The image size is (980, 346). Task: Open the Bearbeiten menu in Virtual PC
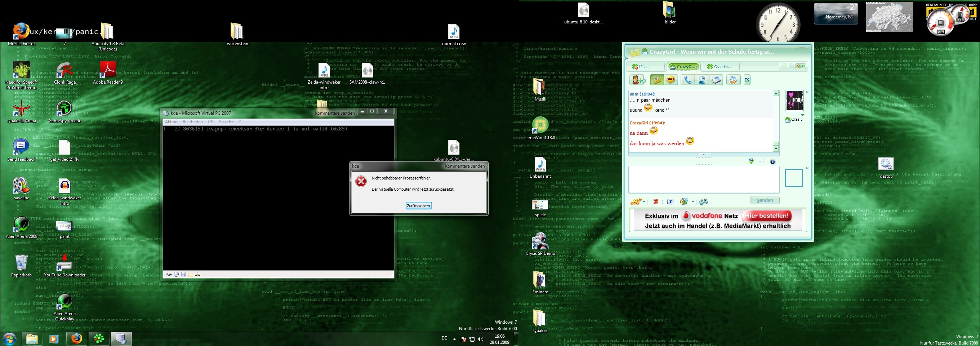192,122
